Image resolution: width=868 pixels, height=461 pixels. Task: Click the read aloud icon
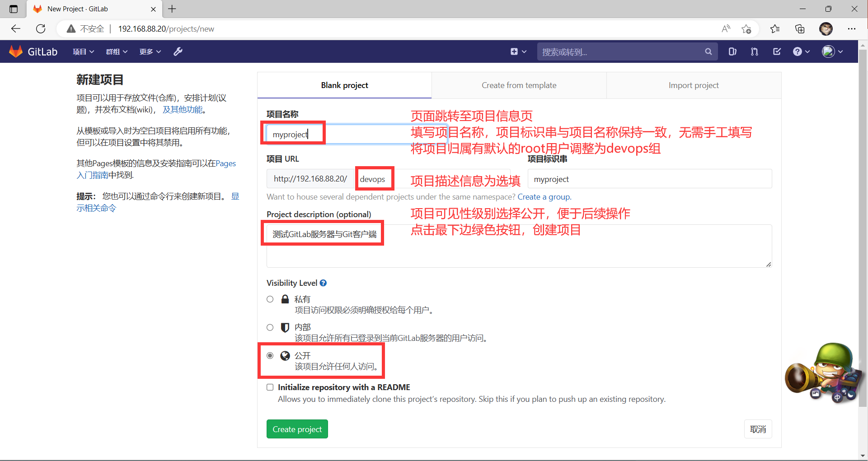point(726,29)
